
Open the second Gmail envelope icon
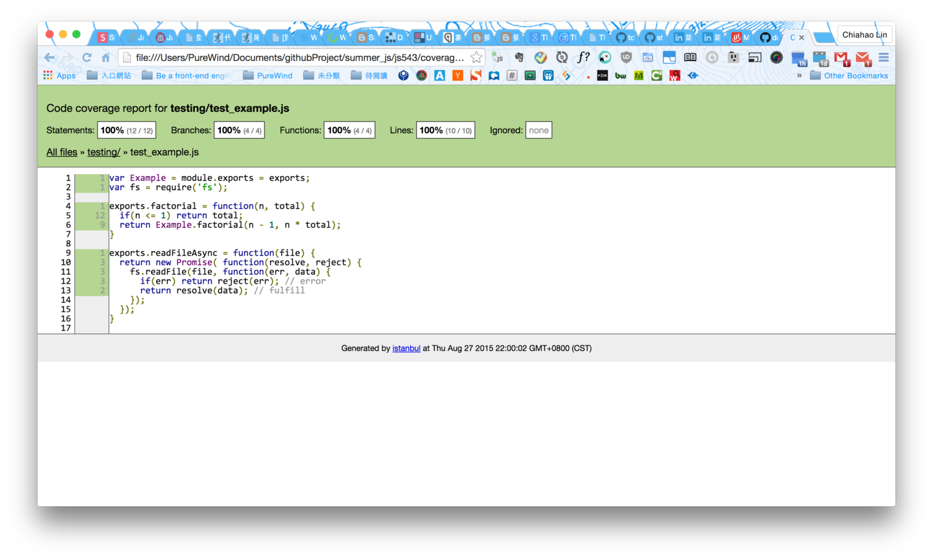click(x=863, y=59)
